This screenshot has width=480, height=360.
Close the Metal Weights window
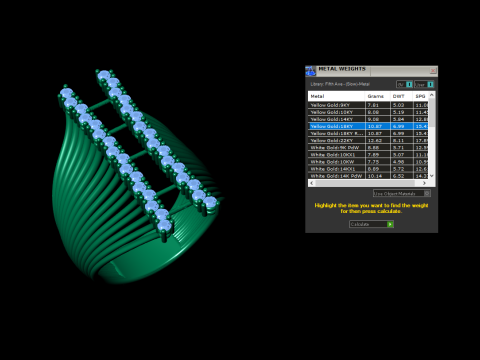click(x=433, y=71)
